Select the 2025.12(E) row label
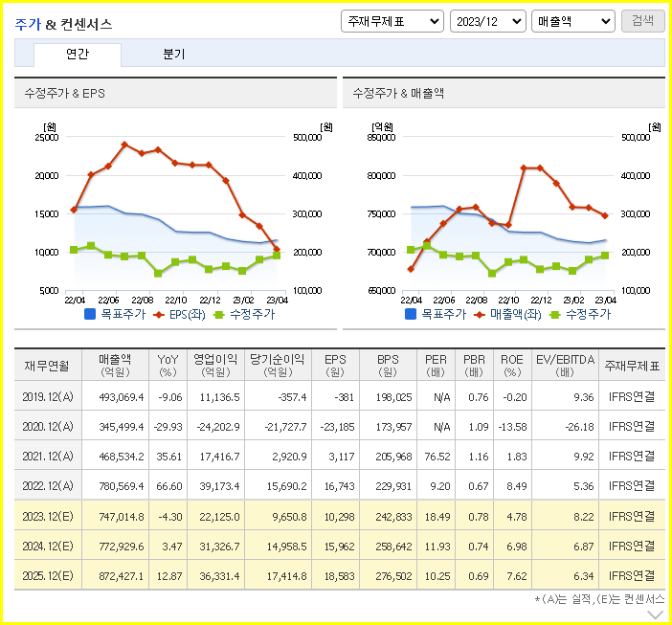 [48, 576]
